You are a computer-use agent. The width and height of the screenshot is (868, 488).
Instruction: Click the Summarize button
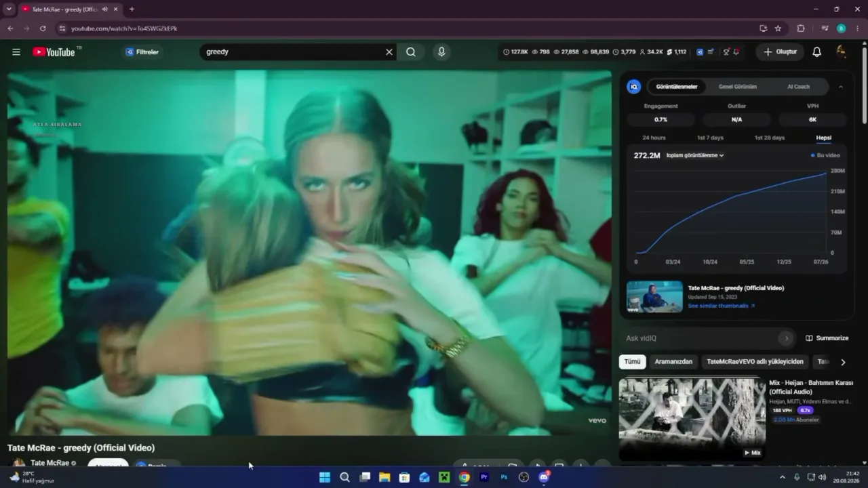point(827,338)
